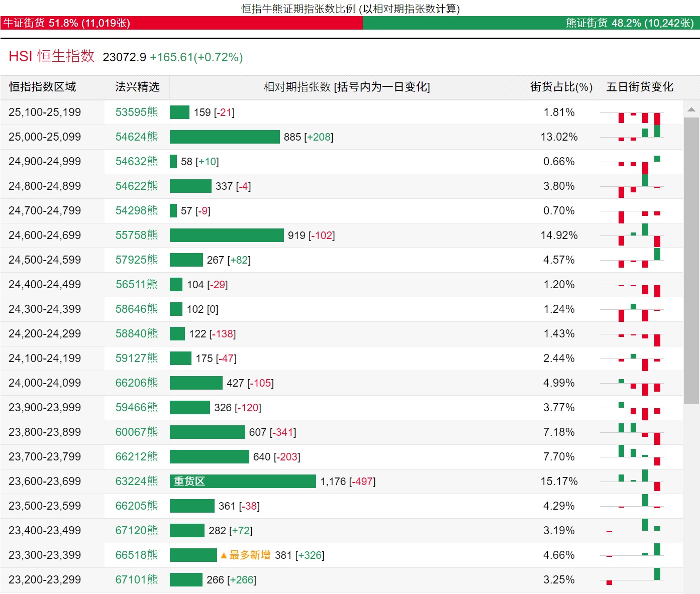Open 57925熊 warrant link
The height and width of the screenshot is (594, 700).
pyautogui.click(x=137, y=260)
